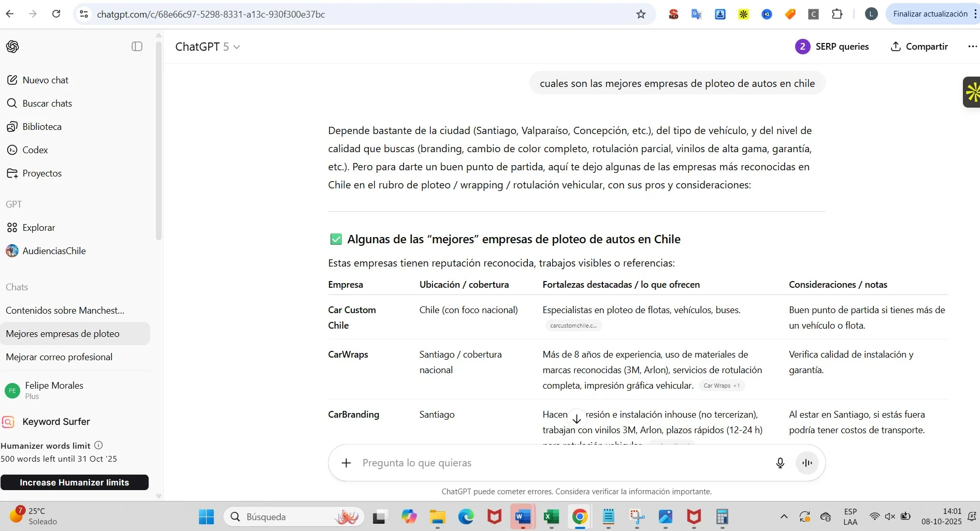Open Biblioteca from the sidebar
980x531 pixels.
tap(41, 127)
